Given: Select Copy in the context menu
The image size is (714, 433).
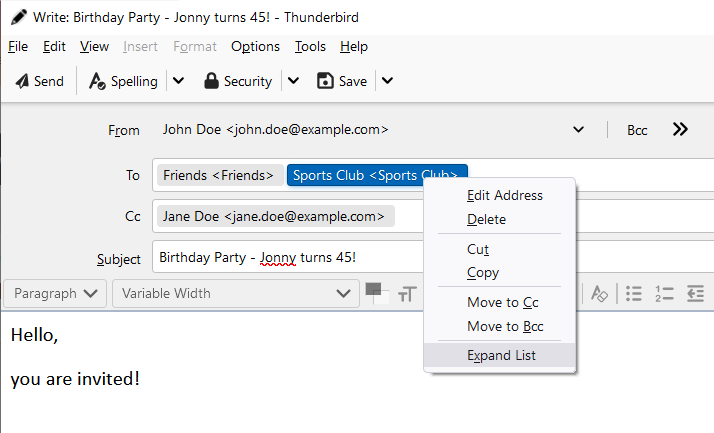Looking at the screenshot, I should (x=500, y=272).
